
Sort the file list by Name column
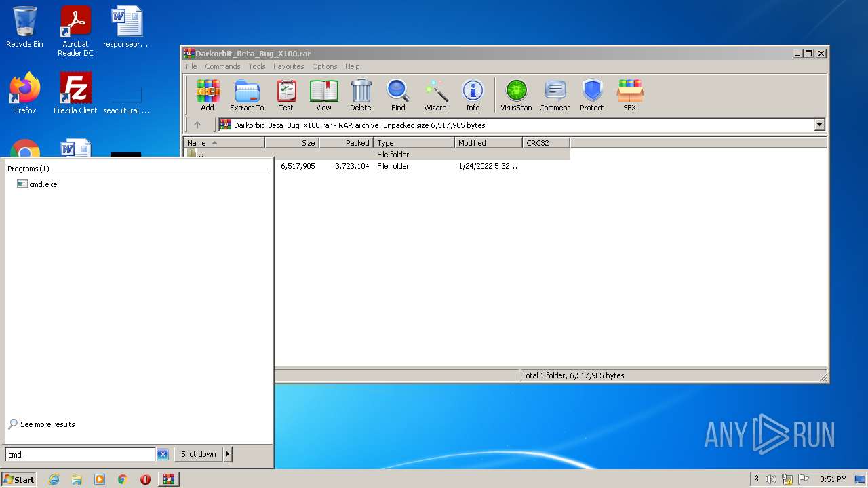224,143
